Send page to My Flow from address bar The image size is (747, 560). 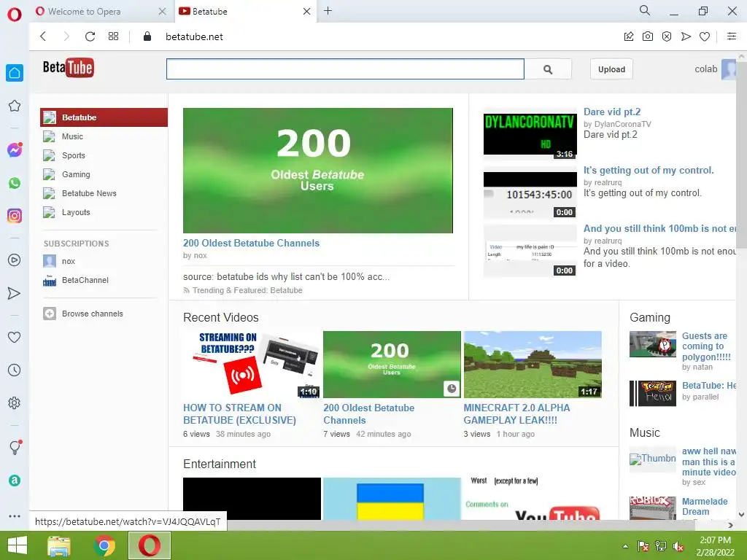tap(686, 36)
